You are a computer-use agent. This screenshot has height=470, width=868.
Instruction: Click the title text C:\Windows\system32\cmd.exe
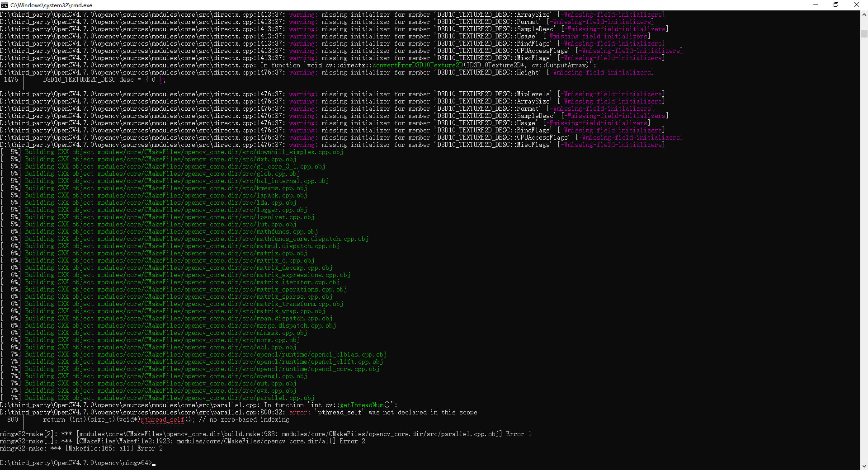point(51,5)
